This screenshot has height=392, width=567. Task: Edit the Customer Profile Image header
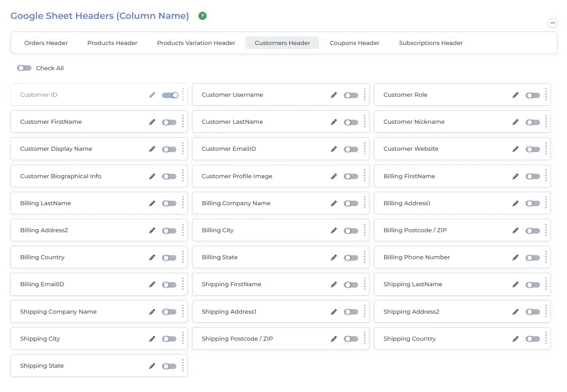[x=334, y=176]
